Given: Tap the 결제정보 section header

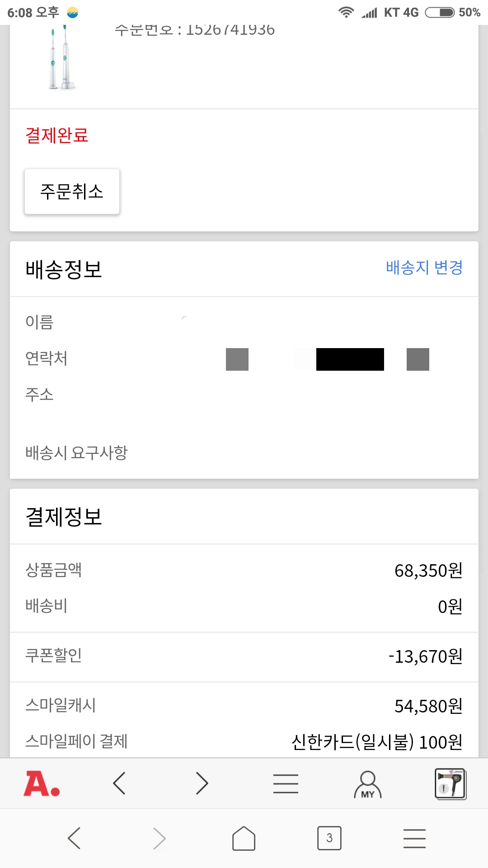Looking at the screenshot, I should click(x=64, y=517).
